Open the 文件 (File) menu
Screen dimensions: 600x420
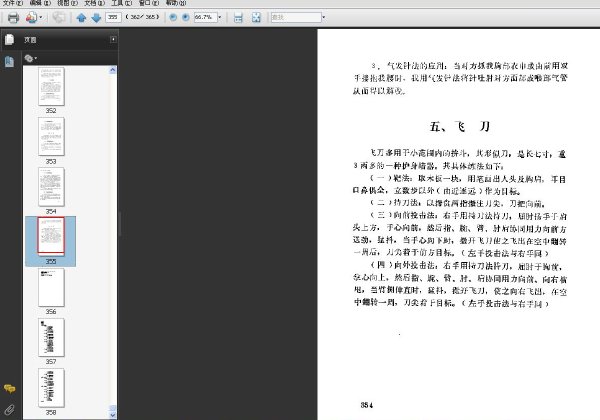(x=13, y=3)
